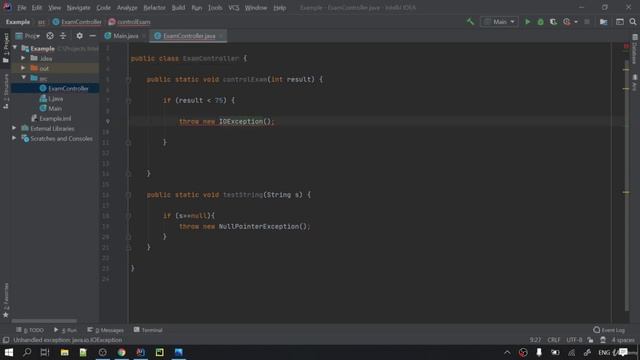Start debugging with the bug icon

click(x=540, y=22)
